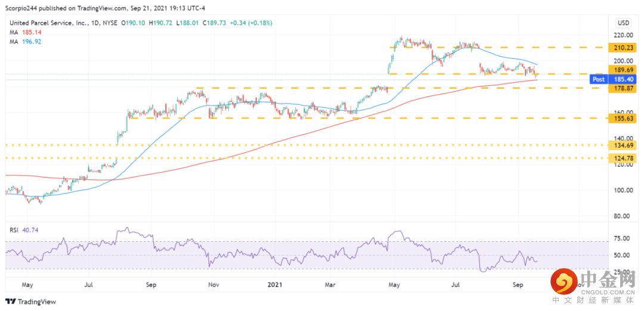Select the 2021 time axis label

(273, 285)
